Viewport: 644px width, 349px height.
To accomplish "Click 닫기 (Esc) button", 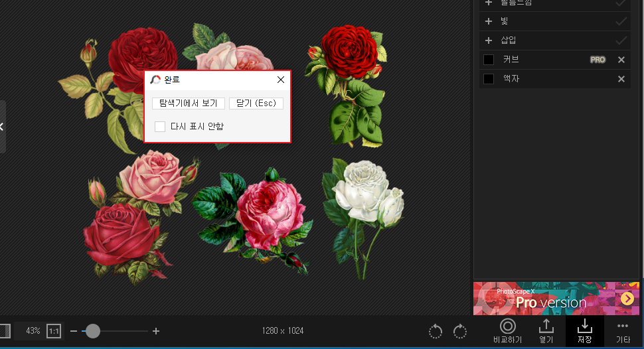I will [256, 103].
